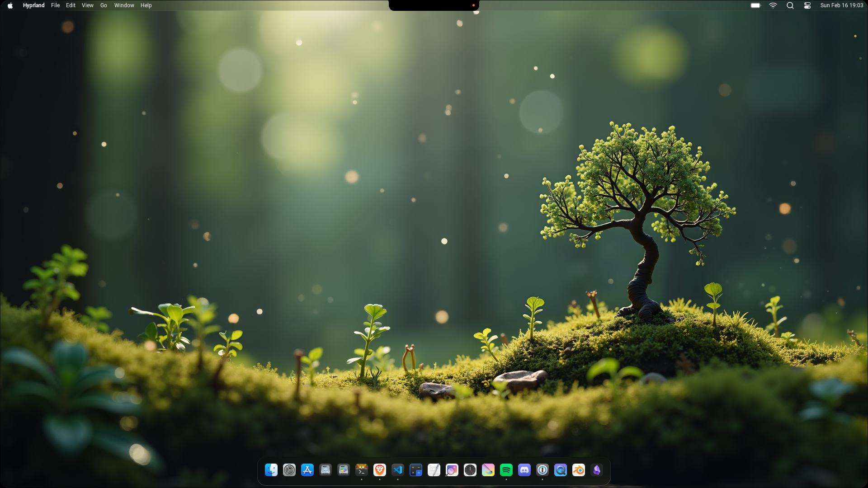Viewport: 868px width, 488px height.
Task: Launch Spotify from the dock
Action: pos(506,470)
